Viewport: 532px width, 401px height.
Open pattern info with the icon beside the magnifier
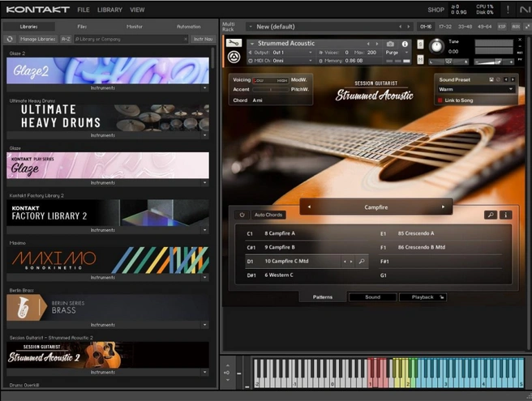coord(505,215)
